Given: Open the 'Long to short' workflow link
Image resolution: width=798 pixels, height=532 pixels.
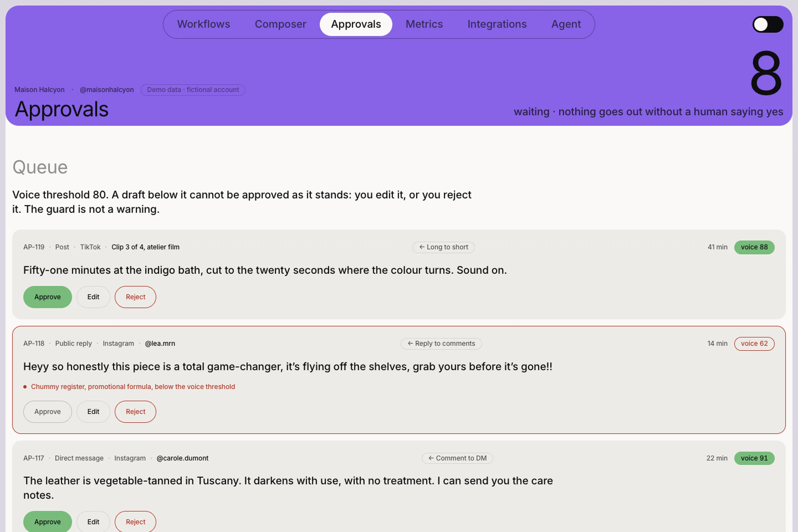Looking at the screenshot, I should click(443, 247).
